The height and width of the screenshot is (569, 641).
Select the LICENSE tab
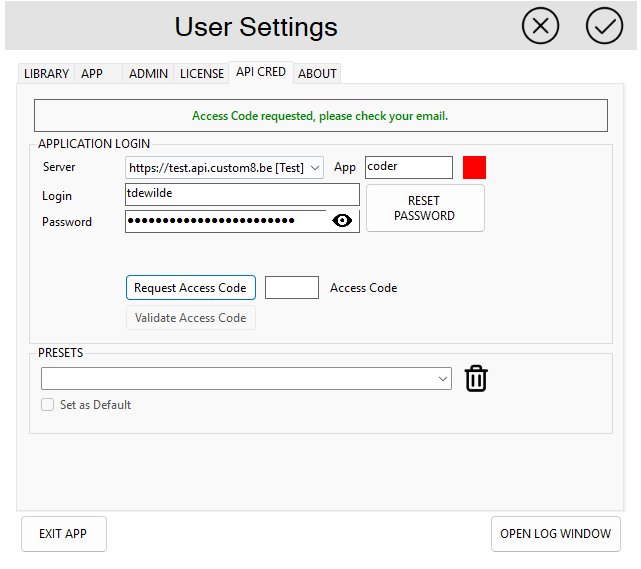tap(201, 73)
